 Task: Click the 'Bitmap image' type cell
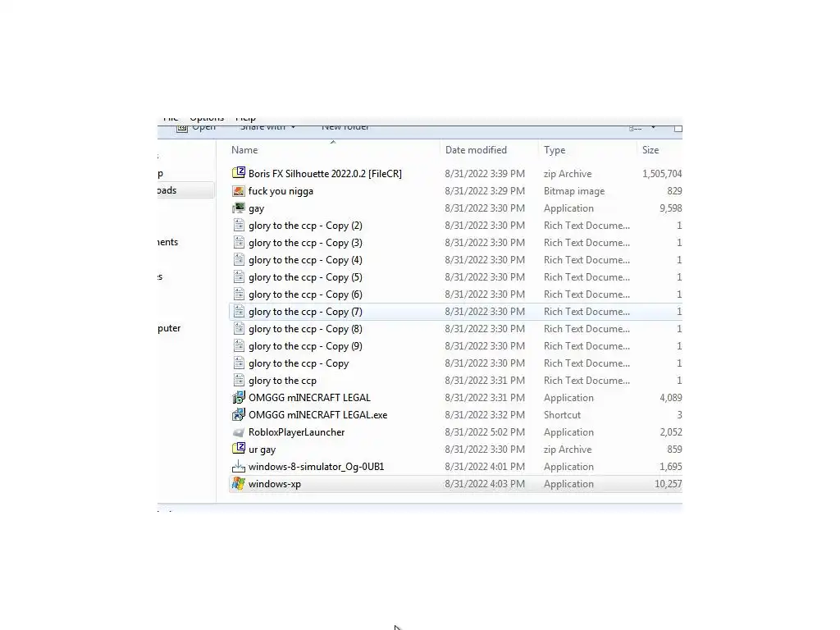click(x=573, y=190)
